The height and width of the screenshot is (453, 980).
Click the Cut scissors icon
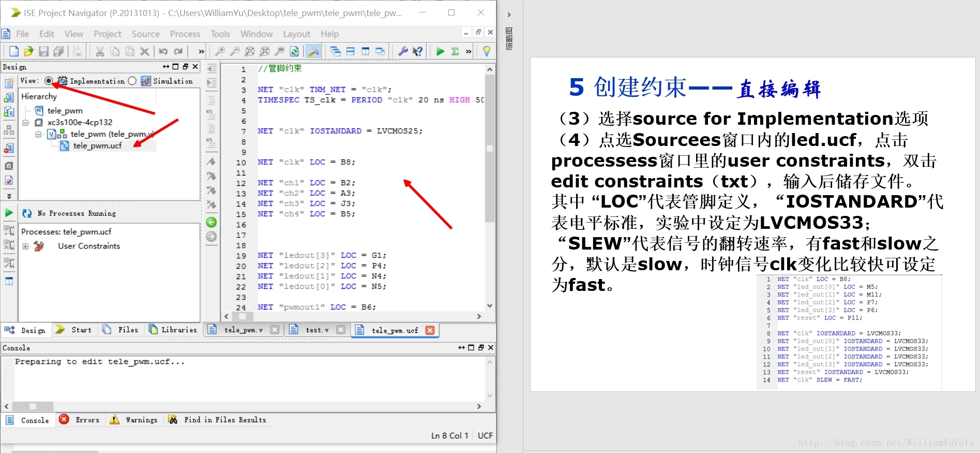click(100, 51)
